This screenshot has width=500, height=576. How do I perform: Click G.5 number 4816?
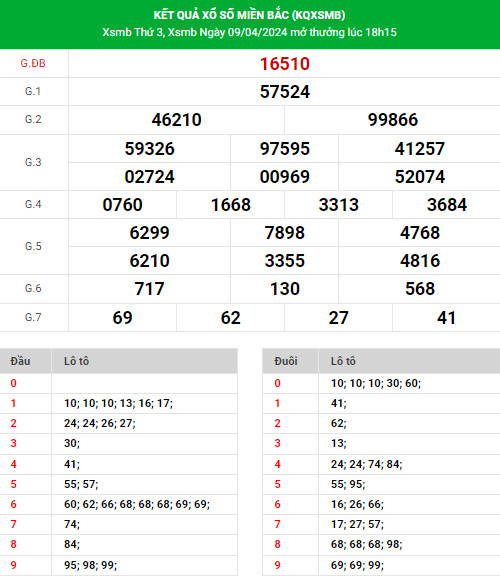pyautogui.click(x=420, y=261)
